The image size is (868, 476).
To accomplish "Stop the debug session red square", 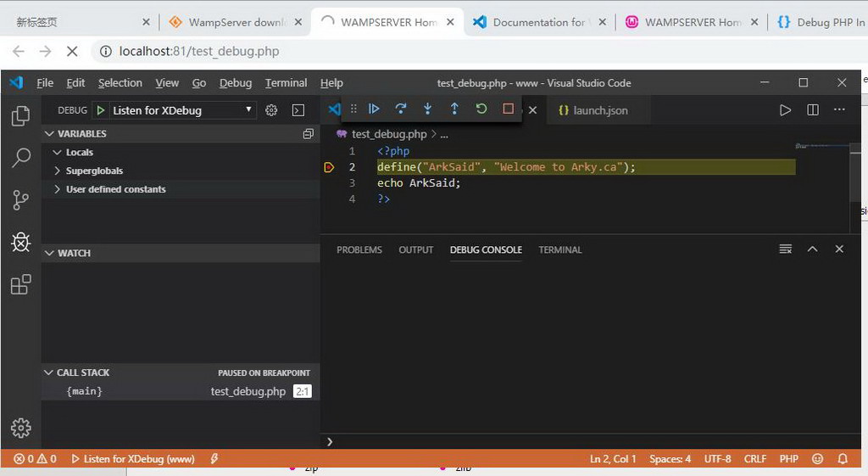I will [x=509, y=109].
